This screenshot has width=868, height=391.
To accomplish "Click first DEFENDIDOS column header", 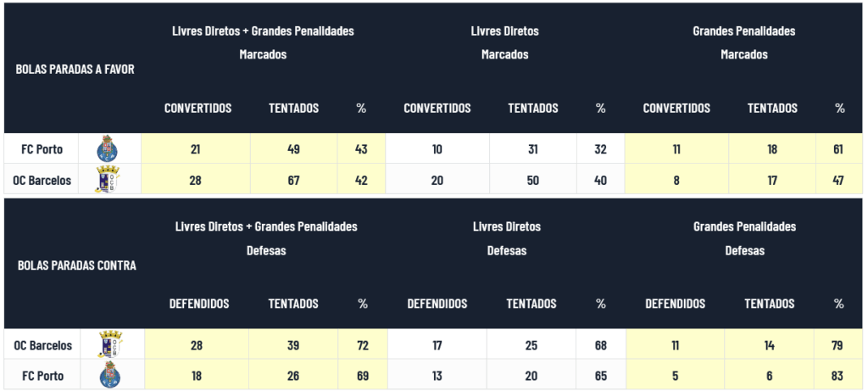I will coord(198,304).
